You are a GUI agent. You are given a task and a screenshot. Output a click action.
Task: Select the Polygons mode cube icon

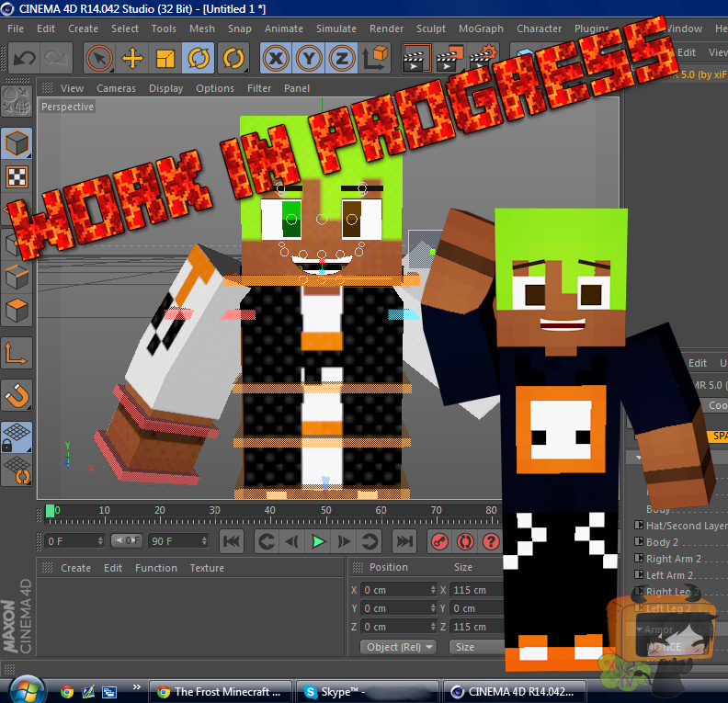coord(17,311)
